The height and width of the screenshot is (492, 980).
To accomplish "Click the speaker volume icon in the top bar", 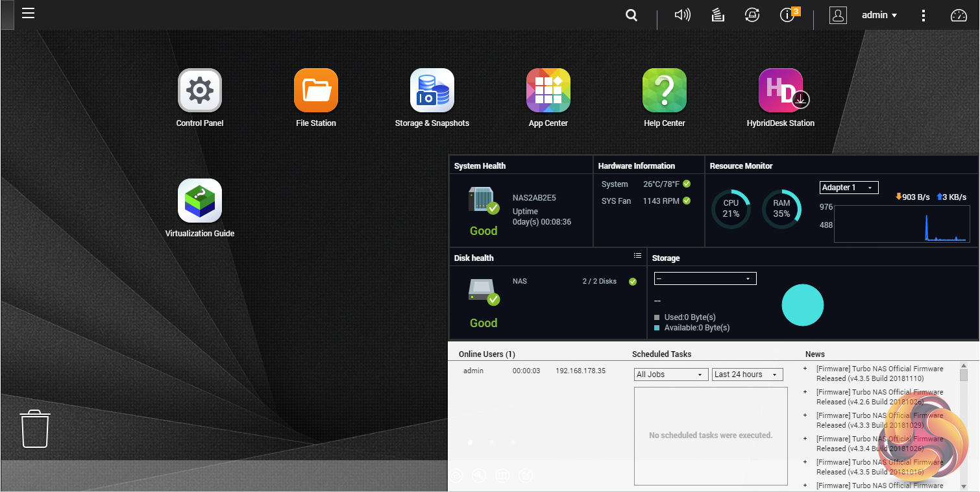I will [682, 15].
